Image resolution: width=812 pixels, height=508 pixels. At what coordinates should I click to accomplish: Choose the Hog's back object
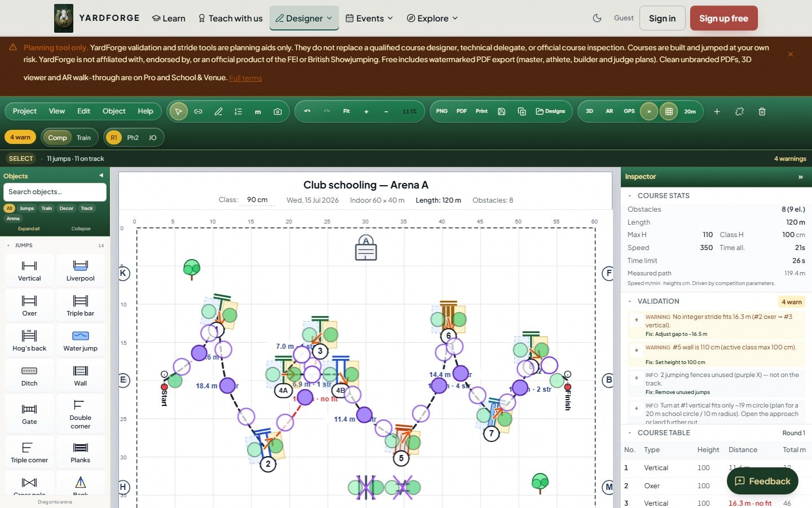(x=29, y=340)
